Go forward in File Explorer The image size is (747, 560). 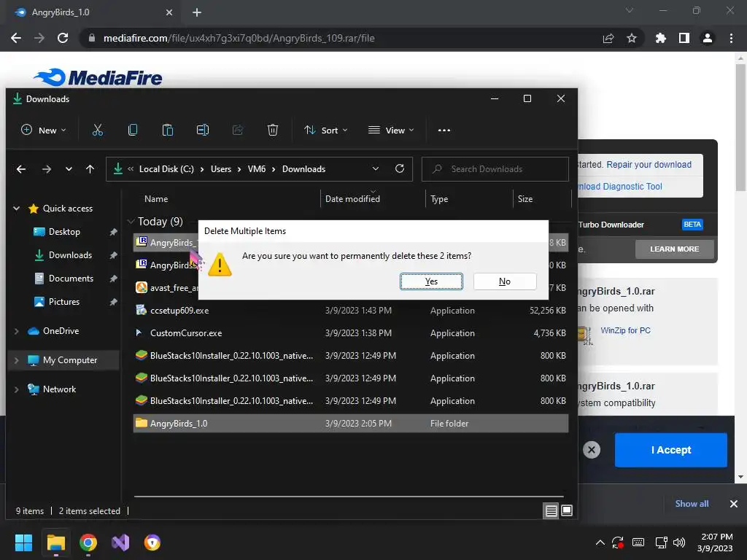[x=46, y=169]
